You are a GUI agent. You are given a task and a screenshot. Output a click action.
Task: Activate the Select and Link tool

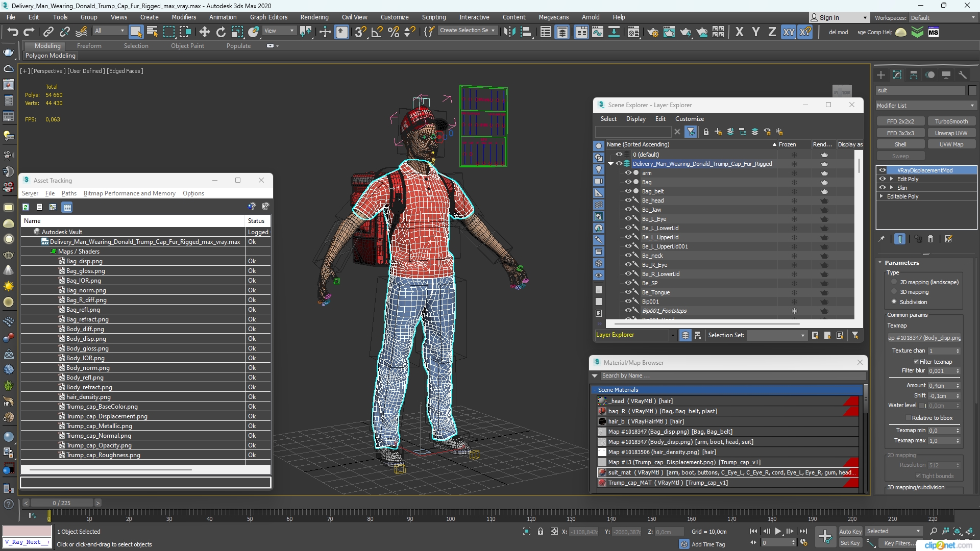(x=48, y=32)
